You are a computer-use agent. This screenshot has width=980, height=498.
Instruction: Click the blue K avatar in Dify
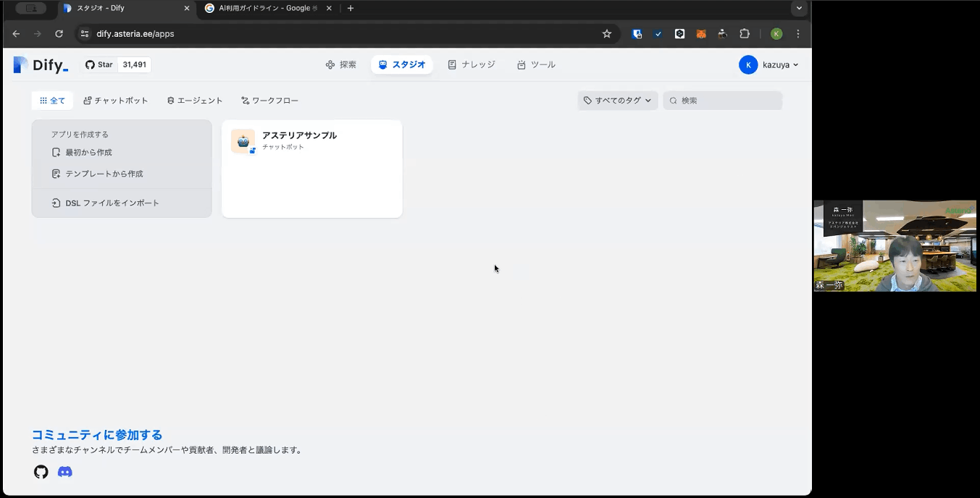[x=748, y=65]
